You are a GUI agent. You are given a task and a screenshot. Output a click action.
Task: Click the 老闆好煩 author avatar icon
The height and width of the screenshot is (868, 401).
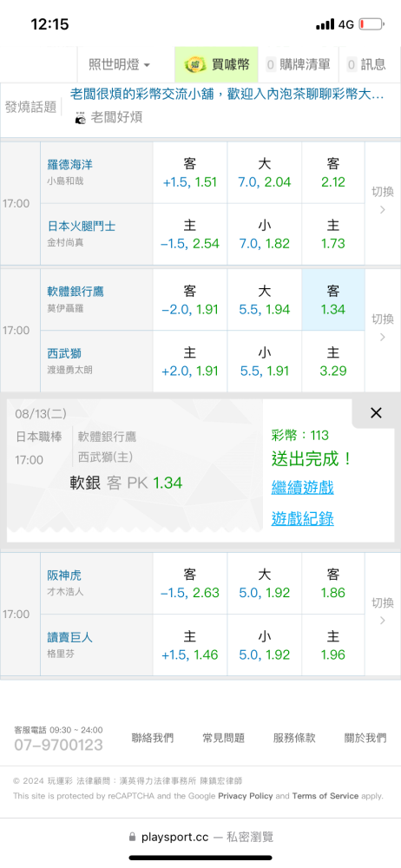81,118
